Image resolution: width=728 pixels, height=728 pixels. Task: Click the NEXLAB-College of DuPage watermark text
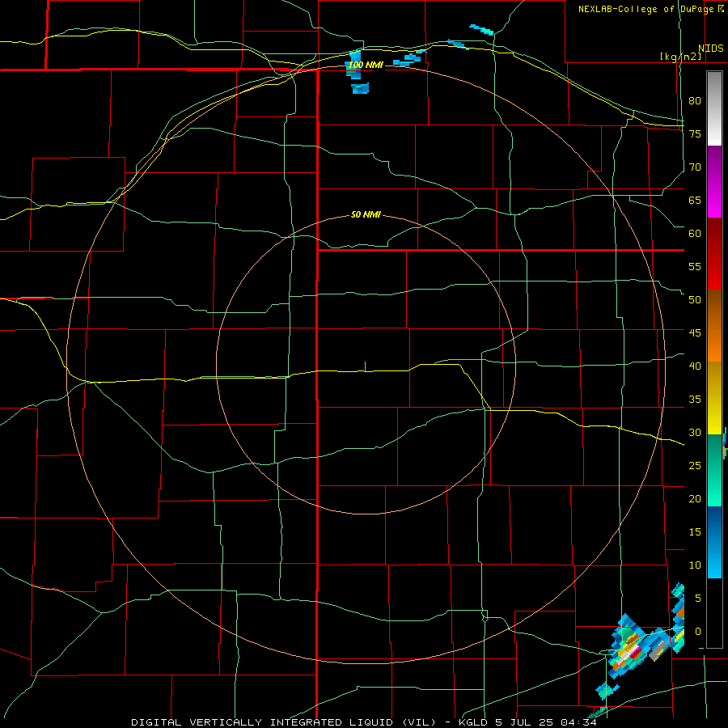pyautogui.click(x=651, y=9)
